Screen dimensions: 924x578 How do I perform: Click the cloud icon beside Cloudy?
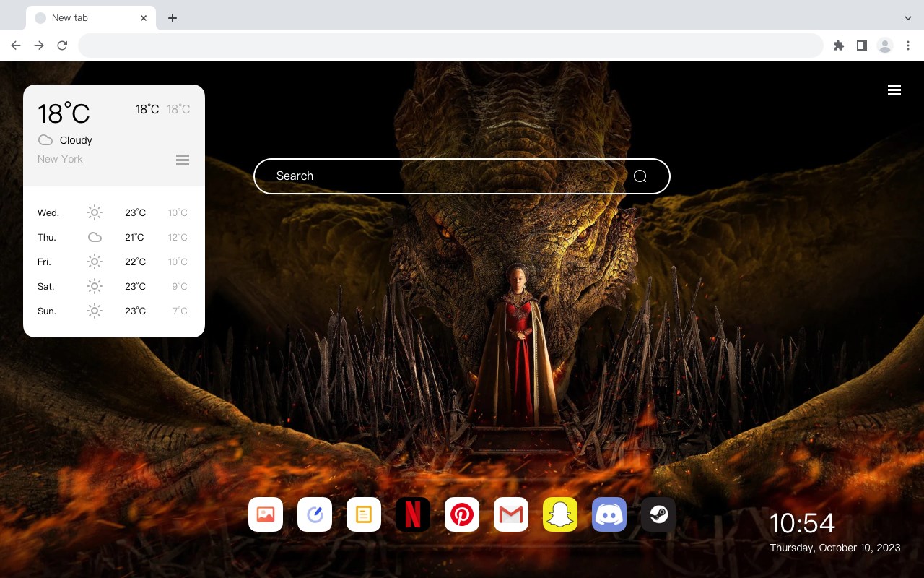click(x=45, y=140)
